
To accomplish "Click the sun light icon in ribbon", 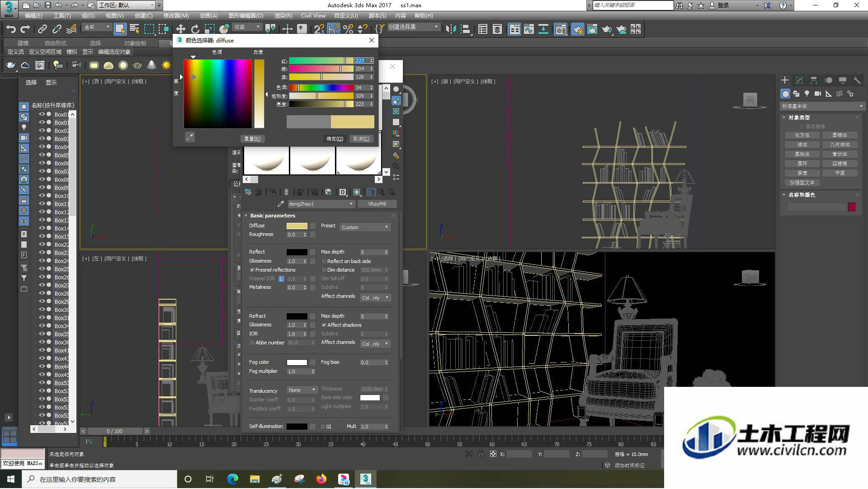I will click(166, 66).
